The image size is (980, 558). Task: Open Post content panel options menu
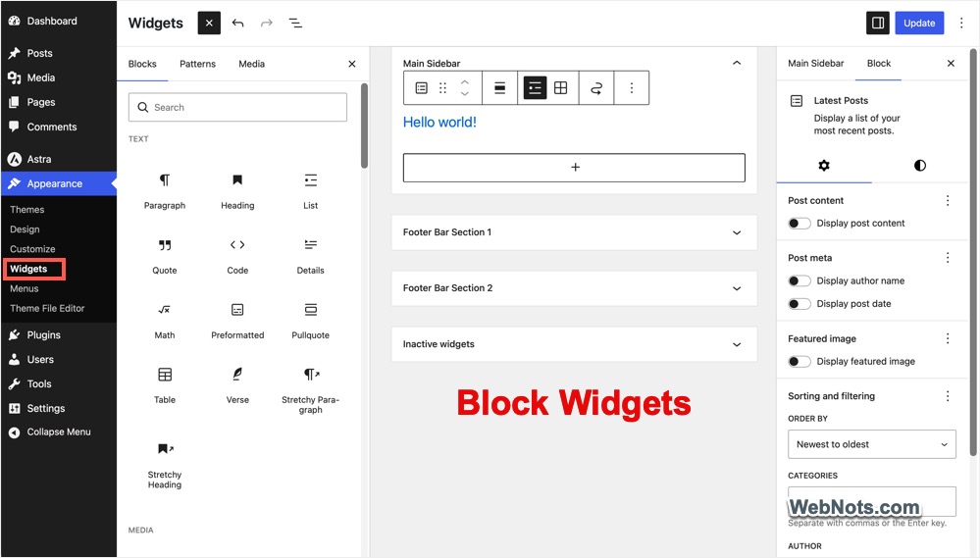(948, 201)
